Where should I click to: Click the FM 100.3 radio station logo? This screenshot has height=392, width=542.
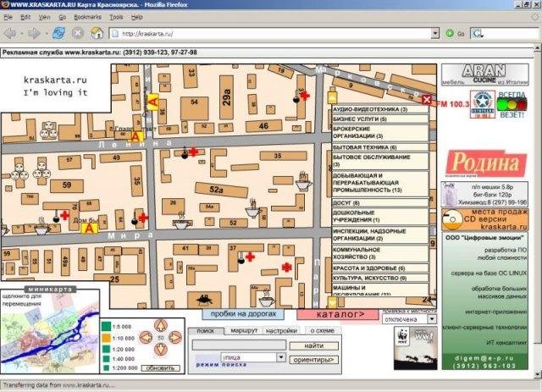coord(482,104)
